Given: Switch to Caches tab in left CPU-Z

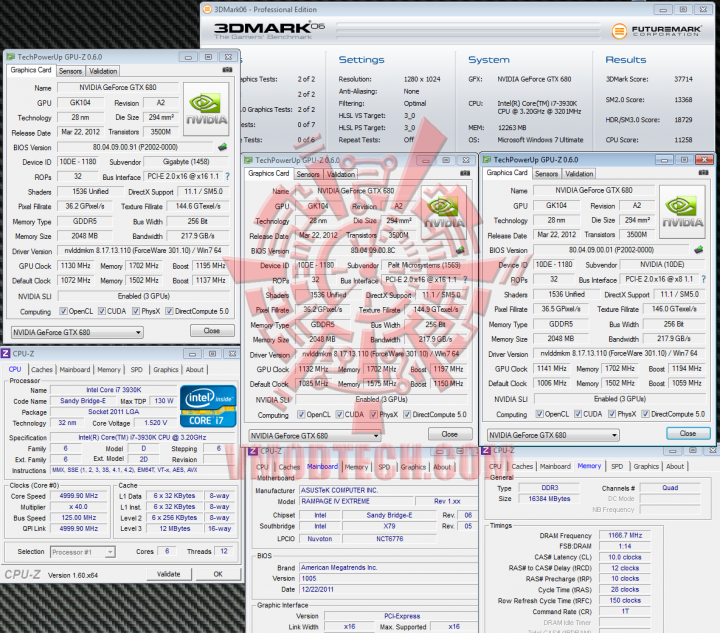Looking at the screenshot, I should pyautogui.click(x=42, y=370).
